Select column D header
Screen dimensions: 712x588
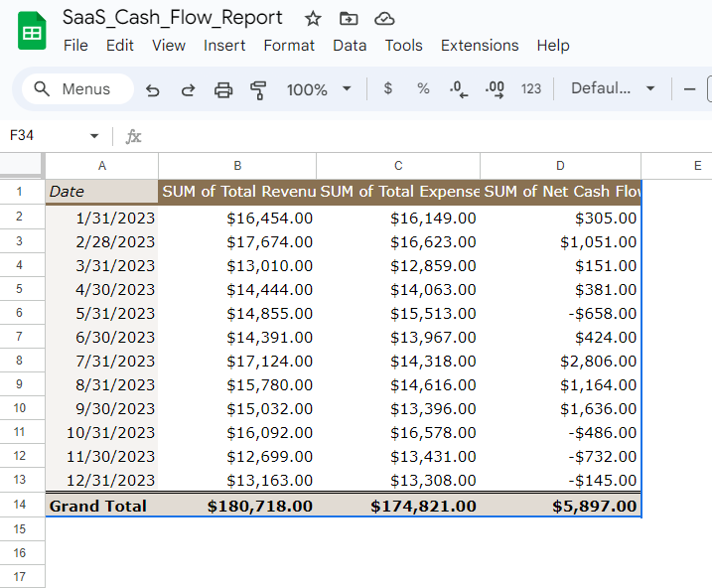point(560,166)
